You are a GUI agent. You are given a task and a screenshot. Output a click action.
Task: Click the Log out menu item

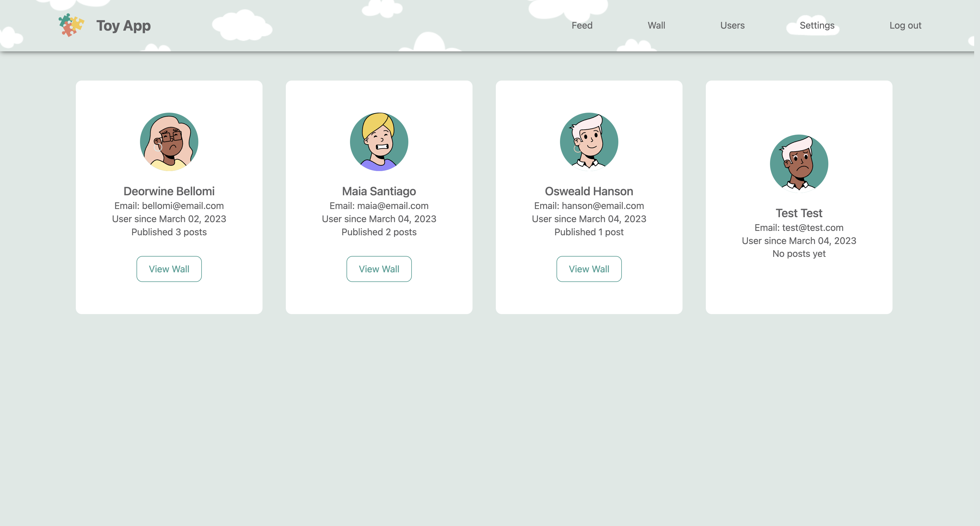click(x=905, y=25)
